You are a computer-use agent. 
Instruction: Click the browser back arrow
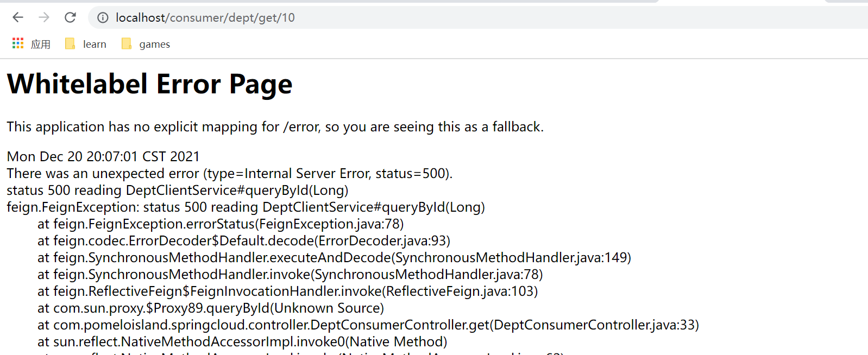tap(18, 17)
